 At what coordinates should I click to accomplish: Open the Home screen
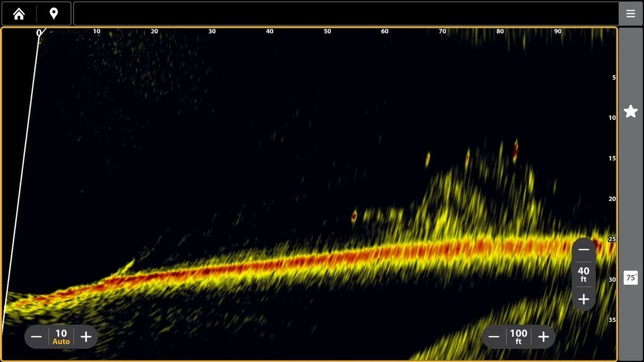[x=19, y=13]
